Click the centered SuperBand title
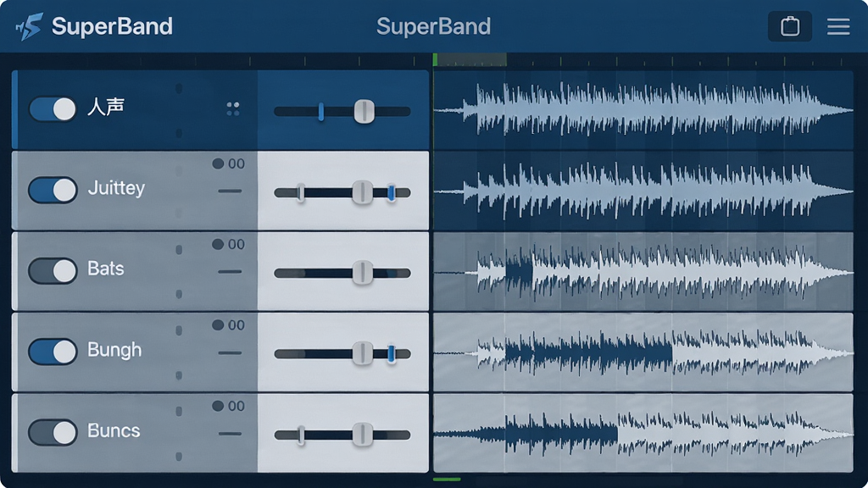 (433, 26)
